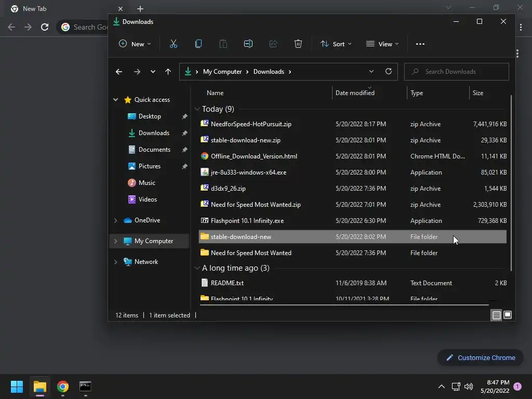Screen dimensions: 532x399
Task: Select README.txt file
Action: point(353,283)
